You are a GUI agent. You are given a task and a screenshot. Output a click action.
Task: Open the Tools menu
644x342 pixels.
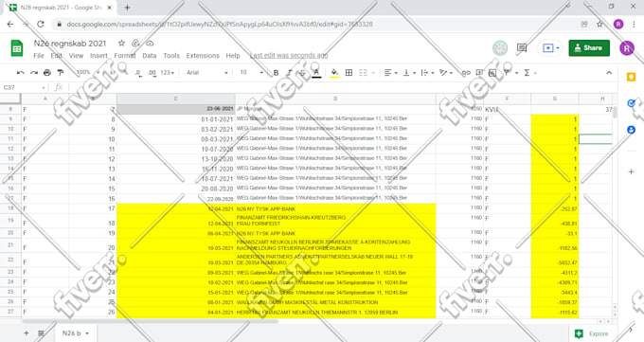tap(171, 56)
